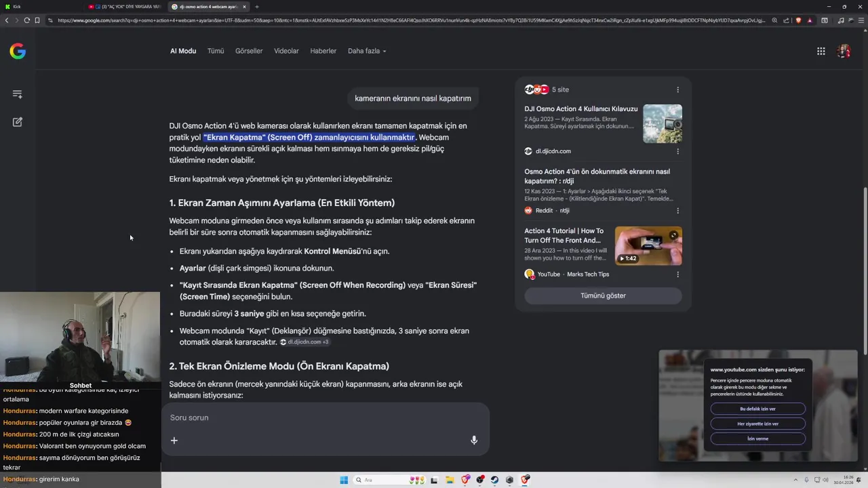Click the microphone voice input icon

474,440
